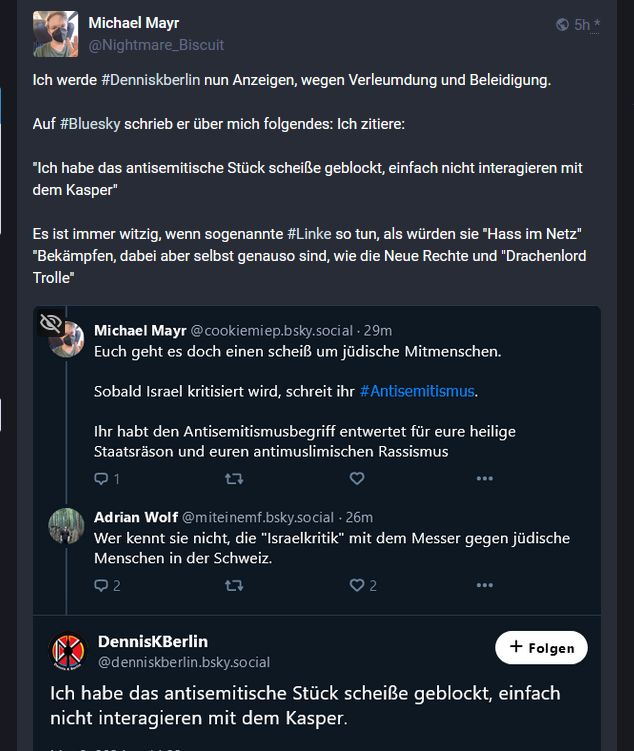Click the 5h post timestamp
The width and height of the screenshot is (634, 751).
[x=582, y=25]
